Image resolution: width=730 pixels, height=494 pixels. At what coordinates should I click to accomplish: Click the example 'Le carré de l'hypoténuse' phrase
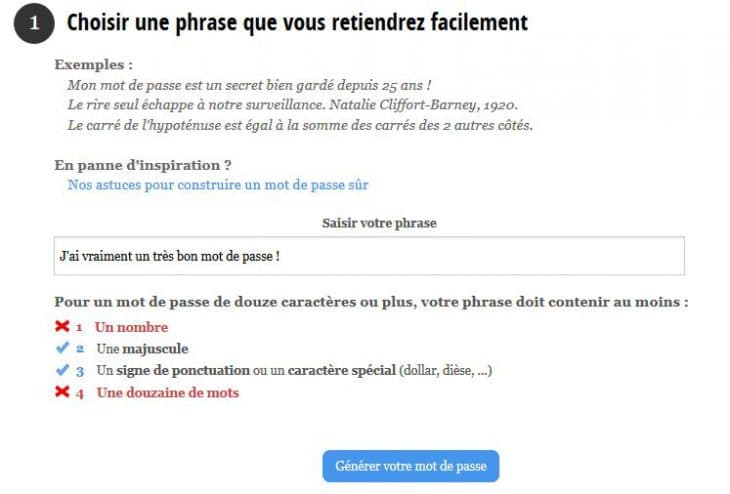tap(300, 125)
